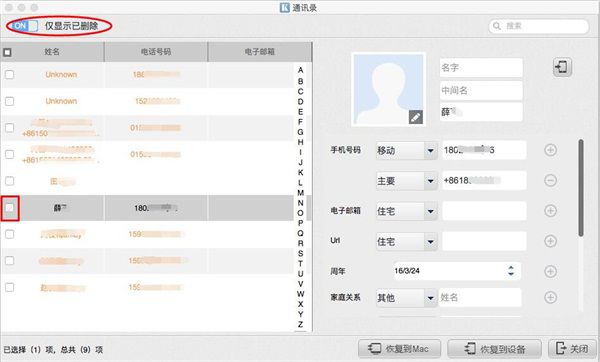Sort by 电话号码 column header
600x362 pixels.
(156, 52)
